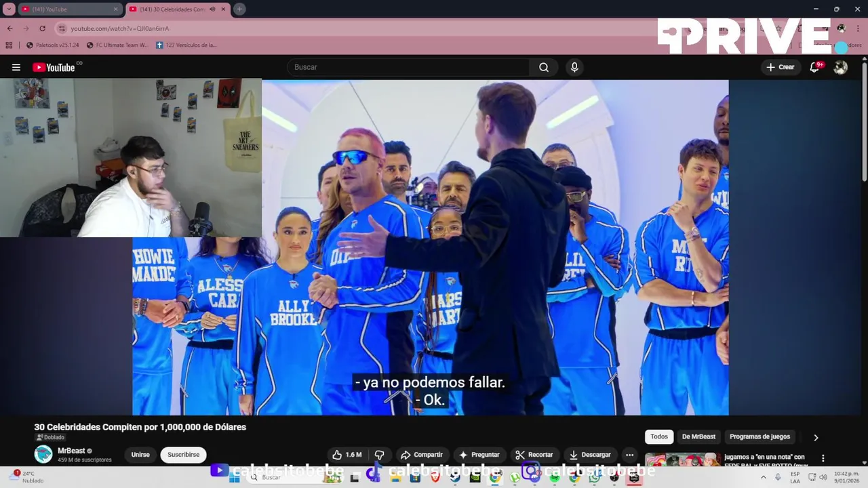Open MrBeast channel name link
Viewport: 868px width, 488px height.
coord(71,451)
